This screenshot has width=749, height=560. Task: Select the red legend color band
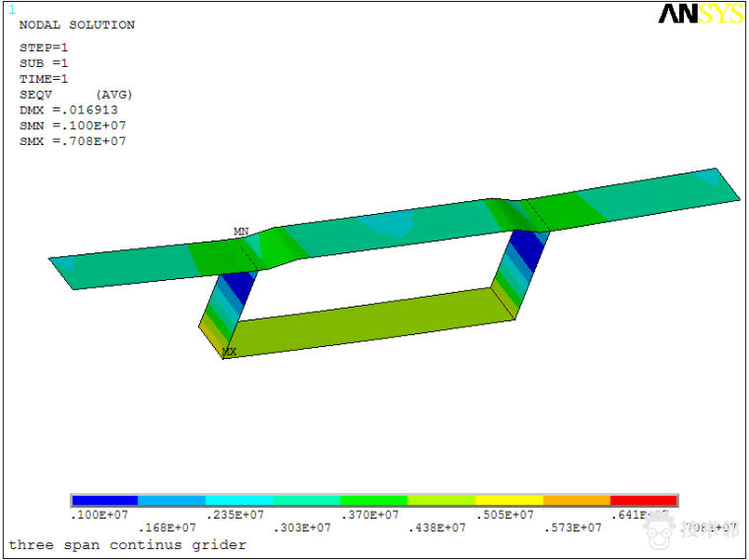point(644,501)
